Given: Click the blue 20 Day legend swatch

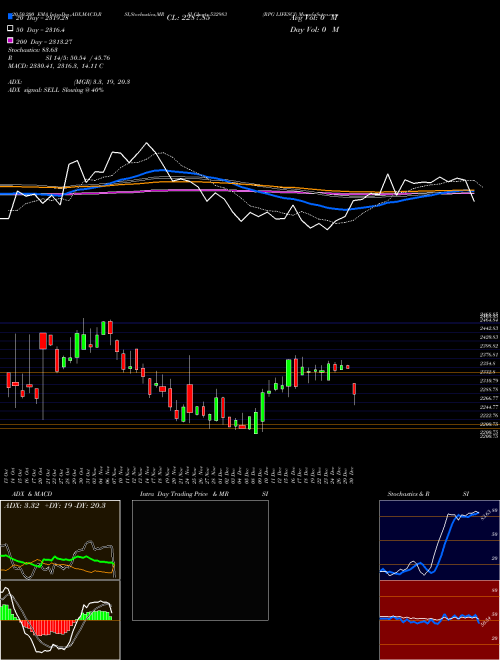Looking at the screenshot, I should 10,16.
